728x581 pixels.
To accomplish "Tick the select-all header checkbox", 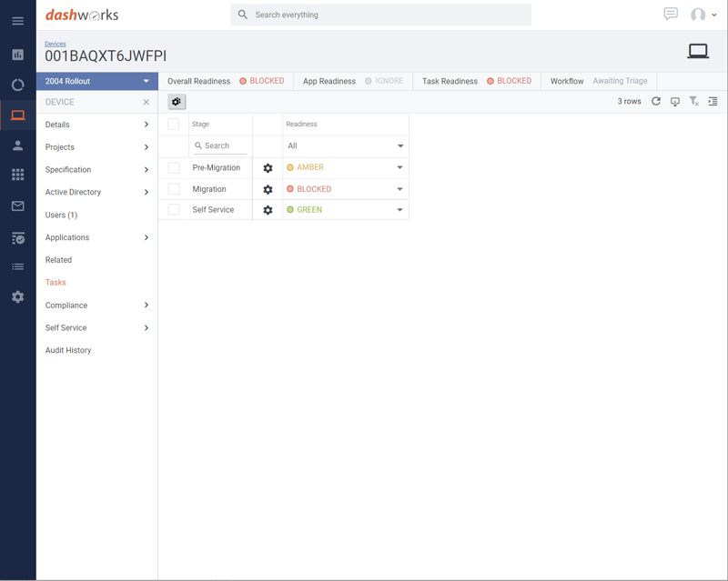I will [173, 124].
